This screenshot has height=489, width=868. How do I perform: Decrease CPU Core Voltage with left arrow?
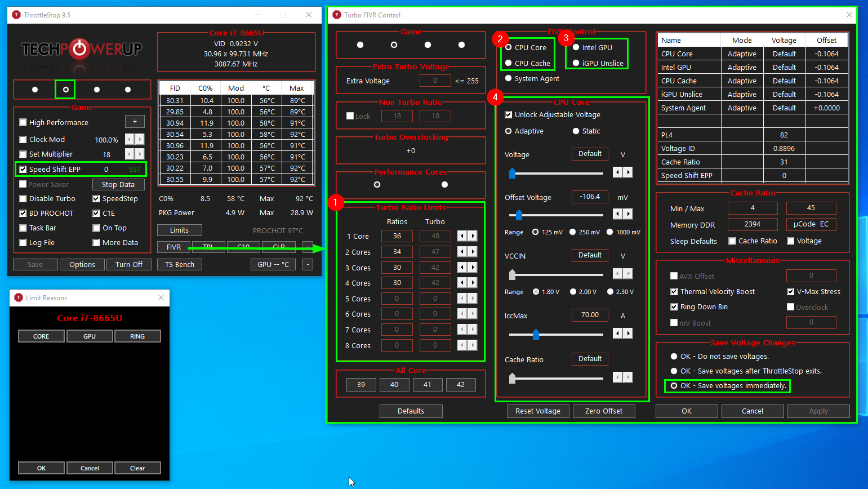618,172
